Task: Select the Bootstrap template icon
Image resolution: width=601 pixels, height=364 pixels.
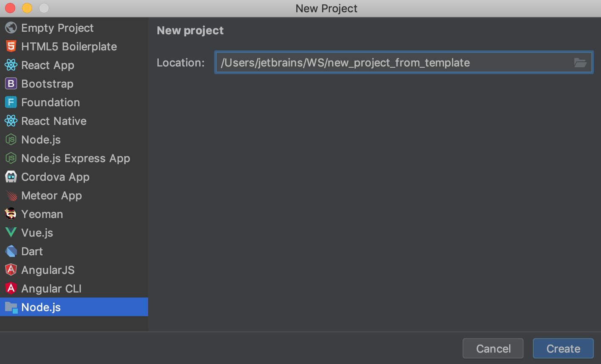Action: [11, 84]
